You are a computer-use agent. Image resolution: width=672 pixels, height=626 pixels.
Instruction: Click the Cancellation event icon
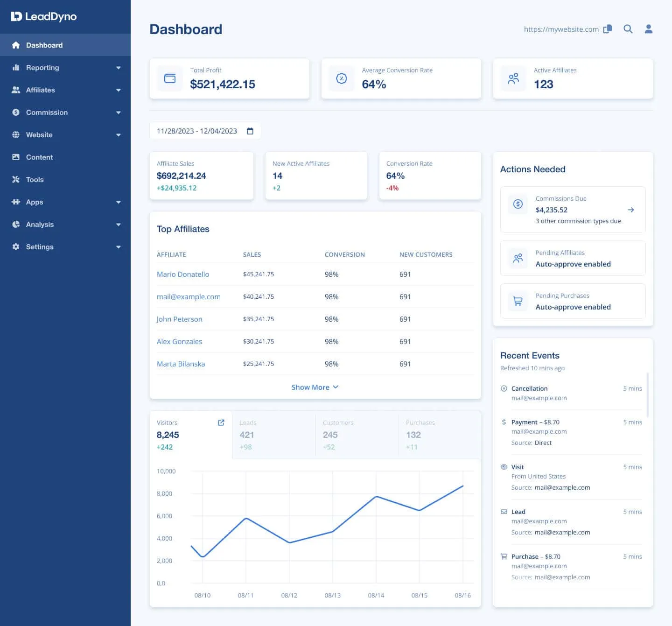tap(504, 388)
